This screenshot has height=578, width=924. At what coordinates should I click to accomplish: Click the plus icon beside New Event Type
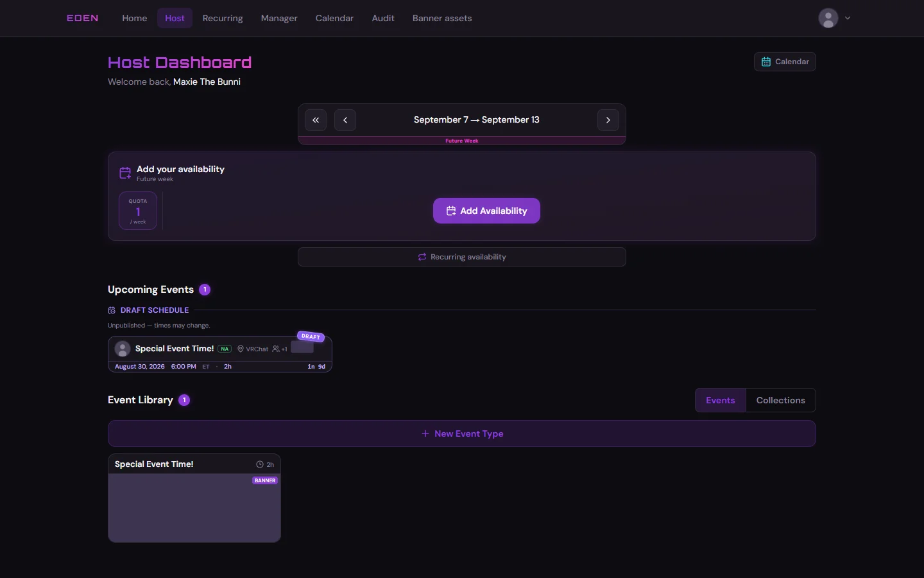pyautogui.click(x=425, y=433)
